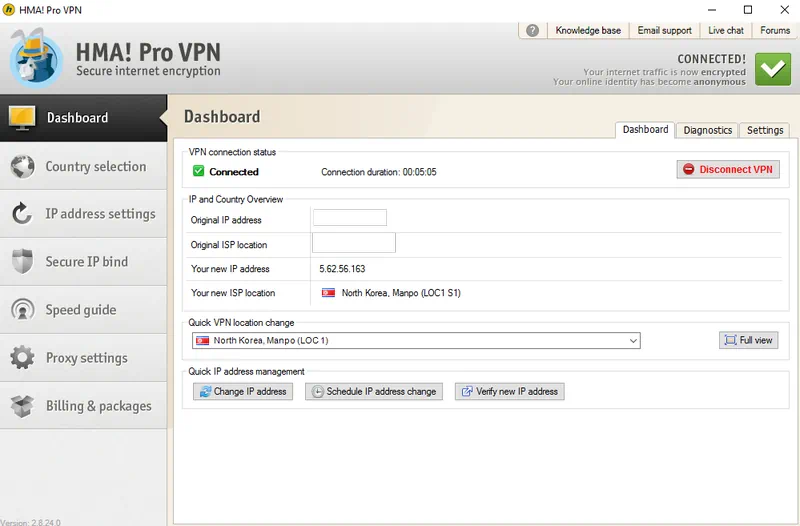This screenshot has width=800, height=526.
Task: Click the IP address settings refresh icon
Action: tap(22, 214)
